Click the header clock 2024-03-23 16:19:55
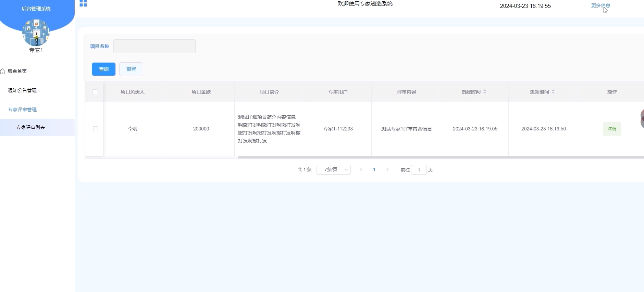Screen dimensions: 644x292 (x=525, y=6)
